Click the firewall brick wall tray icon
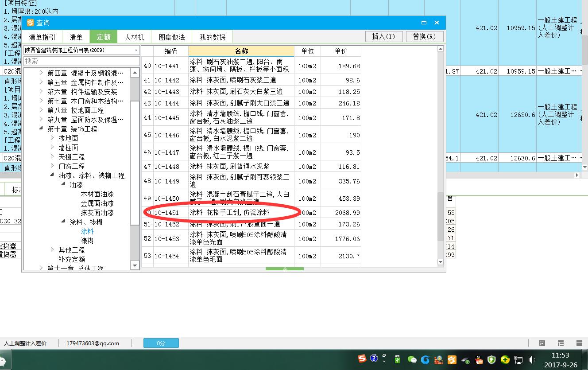The width and height of the screenshot is (588, 370). [438, 359]
